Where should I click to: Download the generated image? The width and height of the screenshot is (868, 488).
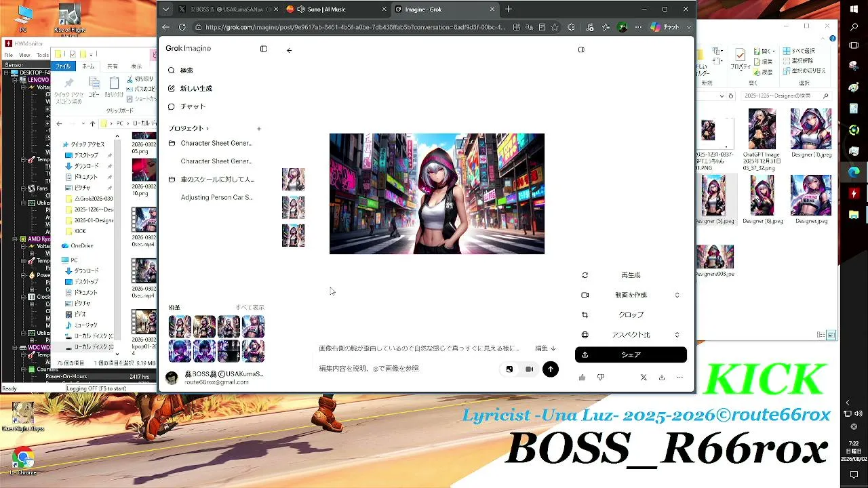point(661,378)
